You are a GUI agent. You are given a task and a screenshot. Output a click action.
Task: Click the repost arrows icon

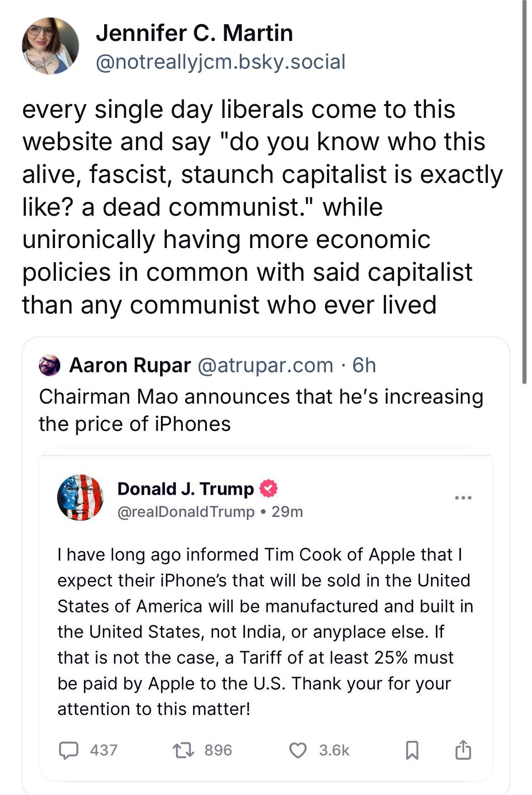(185, 750)
